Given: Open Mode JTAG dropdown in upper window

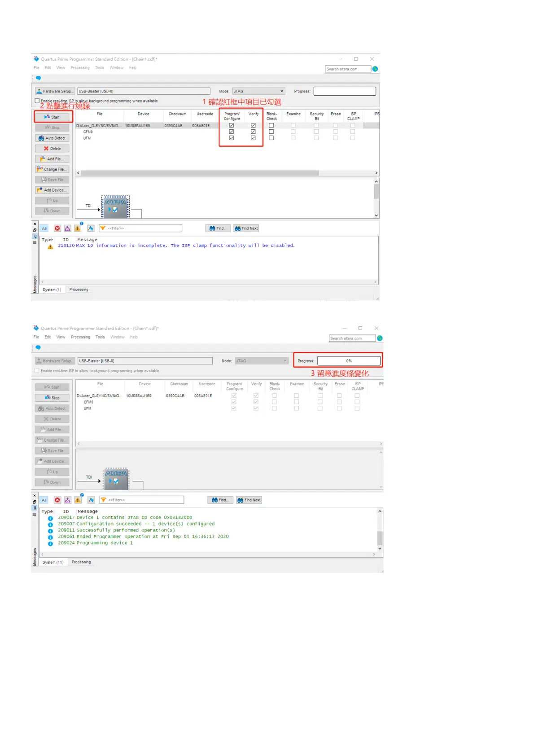Looking at the screenshot, I should [259, 91].
